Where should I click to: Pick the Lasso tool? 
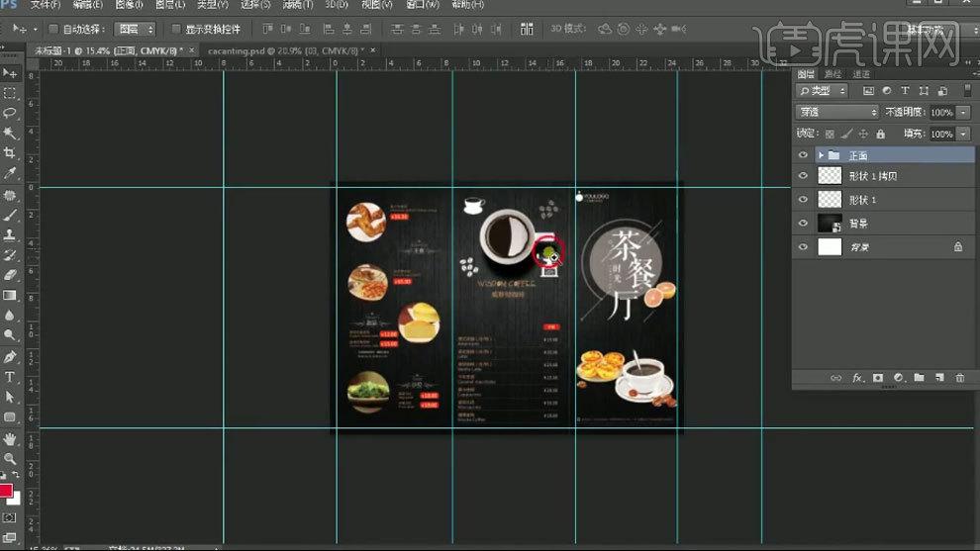(x=10, y=113)
